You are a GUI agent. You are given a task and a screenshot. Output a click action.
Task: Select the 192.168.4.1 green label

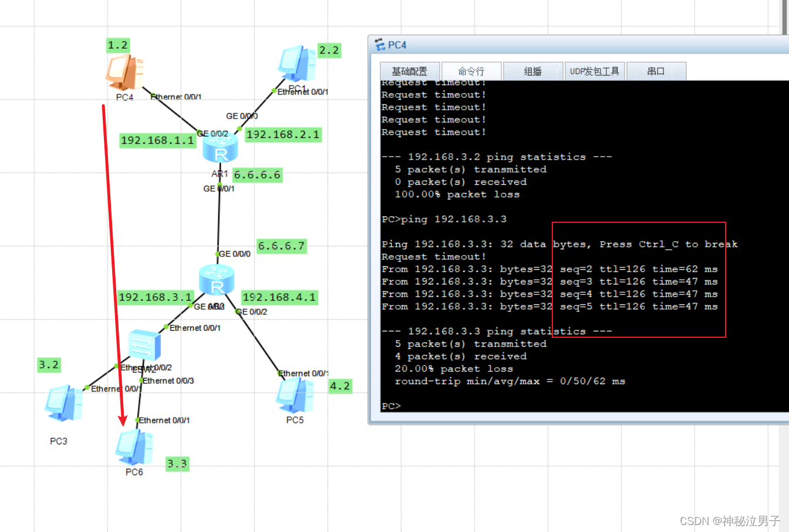pyautogui.click(x=279, y=297)
